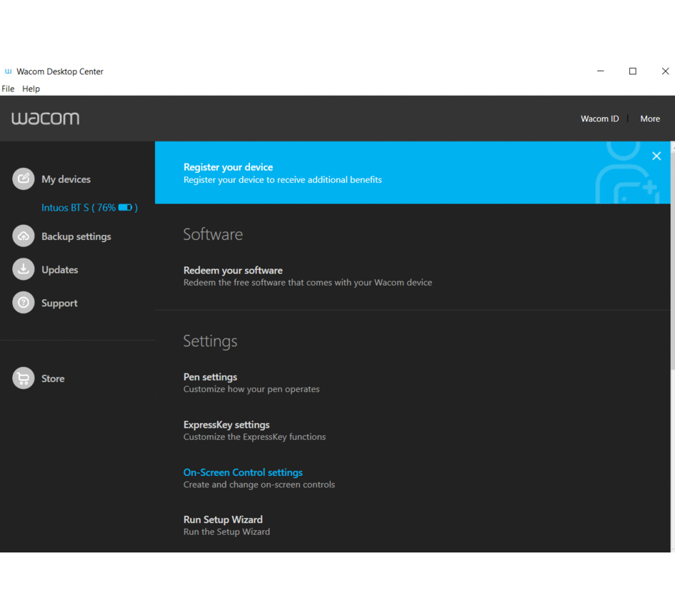Click the Store shopping cart icon
675x616 pixels.
point(24,378)
